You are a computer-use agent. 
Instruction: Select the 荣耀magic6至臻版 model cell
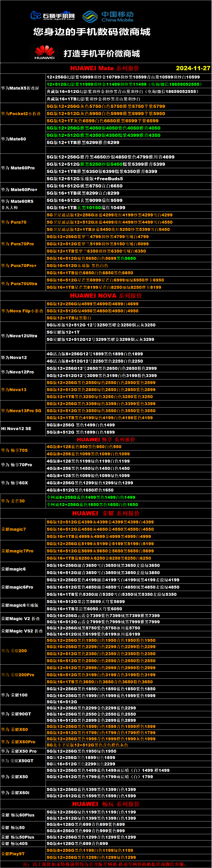23,605
